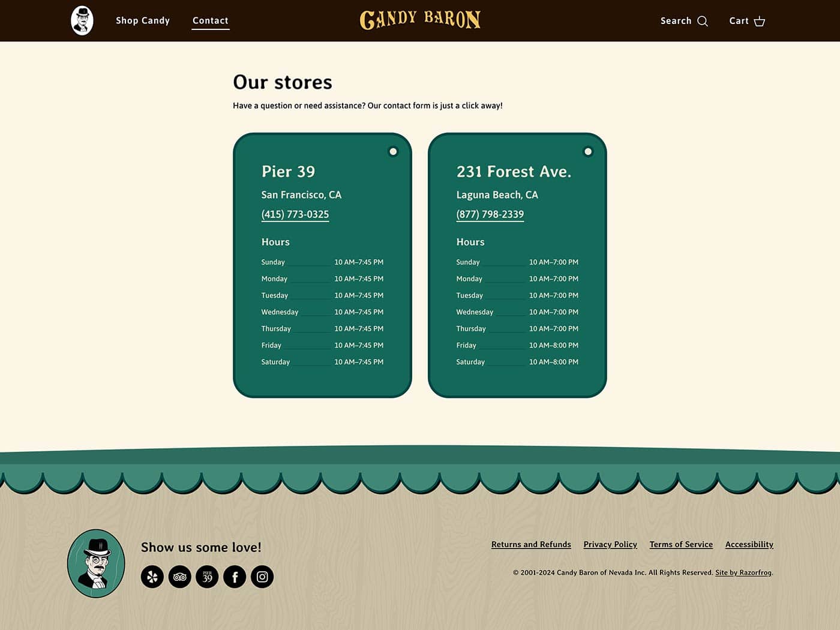Viewport: 840px width, 630px height.
Task: Visit the Facebook page icon
Action: pos(235,577)
